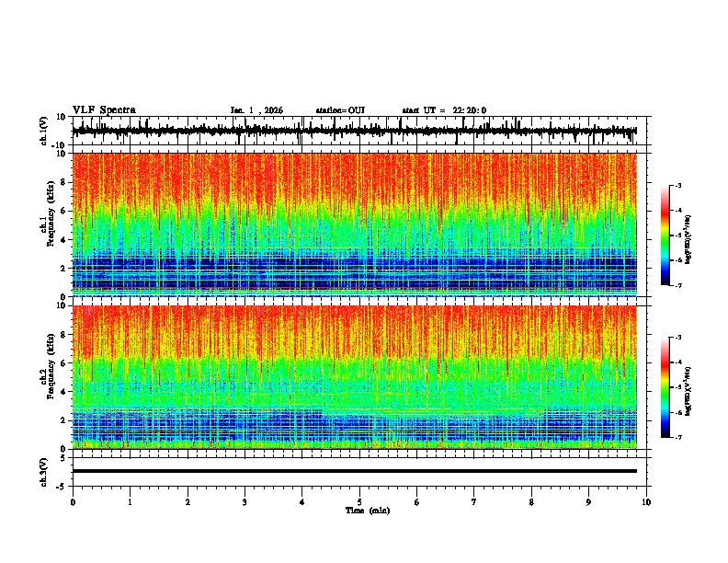Click ch.1 frequency tick label "8"
Screen dimensions: 728x563
click(x=64, y=182)
